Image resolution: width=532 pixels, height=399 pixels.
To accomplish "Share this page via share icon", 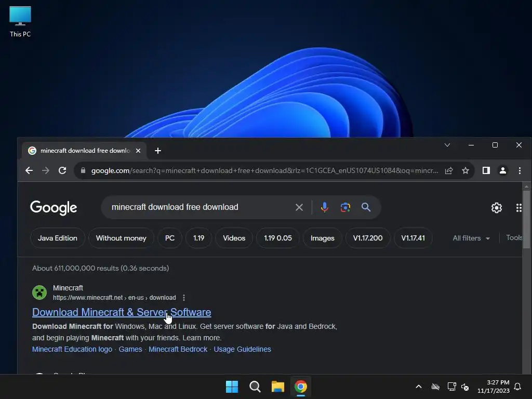I will tap(449, 170).
